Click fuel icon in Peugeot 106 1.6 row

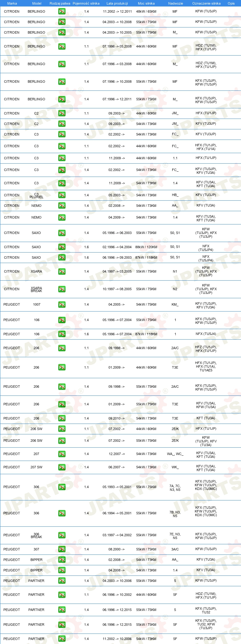tap(62, 334)
